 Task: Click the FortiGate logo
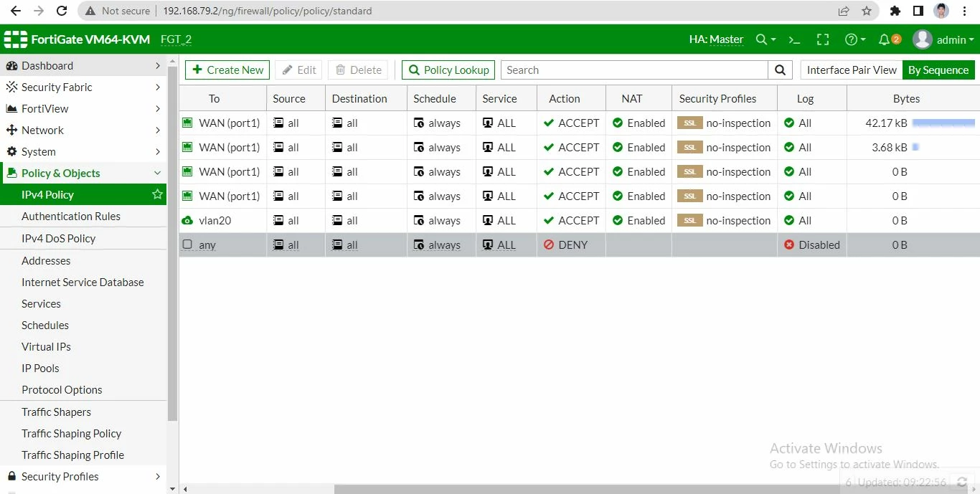point(15,39)
